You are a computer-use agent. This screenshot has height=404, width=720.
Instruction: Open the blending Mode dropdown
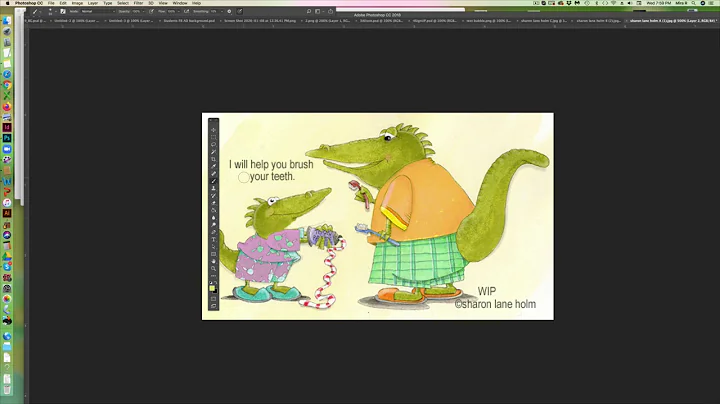coord(97,11)
